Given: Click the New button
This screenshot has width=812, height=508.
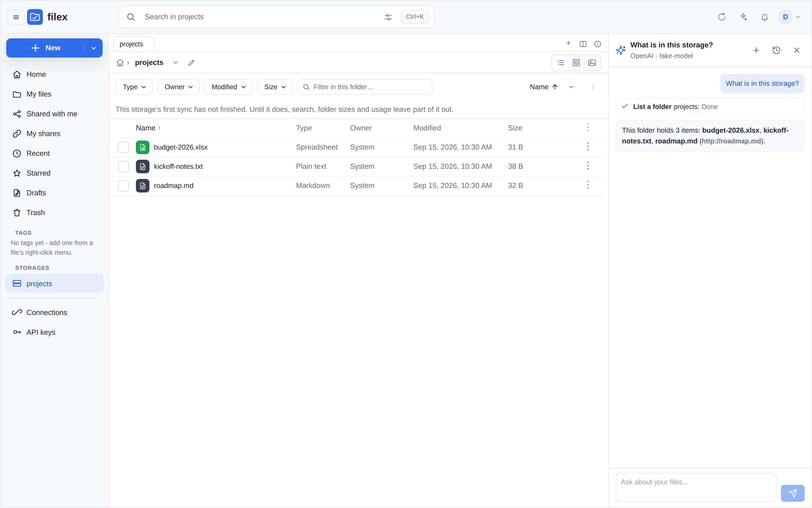Looking at the screenshot, I should click(46, 48).
